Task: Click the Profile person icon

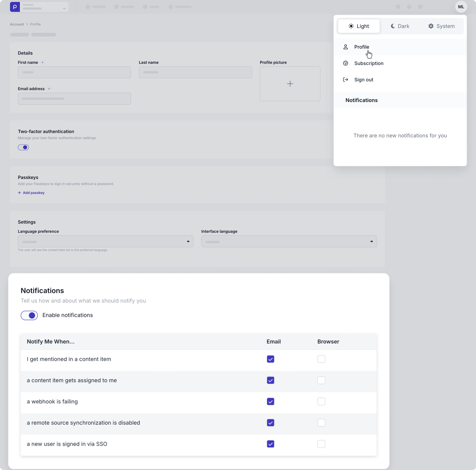Action: [345, 47]
